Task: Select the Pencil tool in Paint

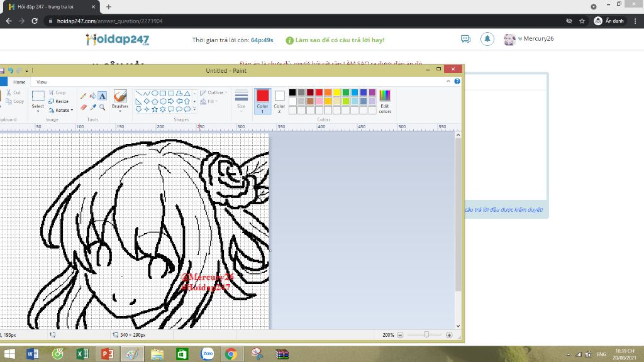Action: point(84,96)
